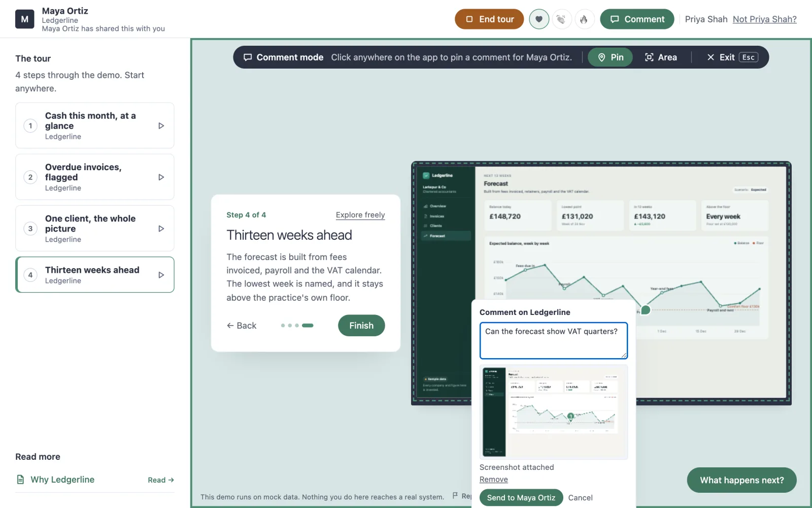Remove the attached screenshot
812x508 pixels.
pyautogui.click(x=493, y=480)
